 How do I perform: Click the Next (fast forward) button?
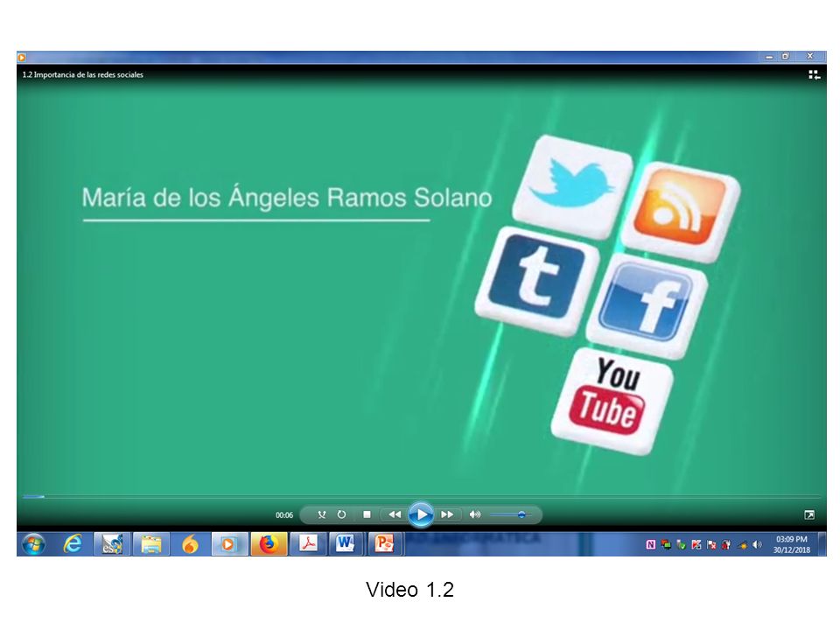coord(447,514)
